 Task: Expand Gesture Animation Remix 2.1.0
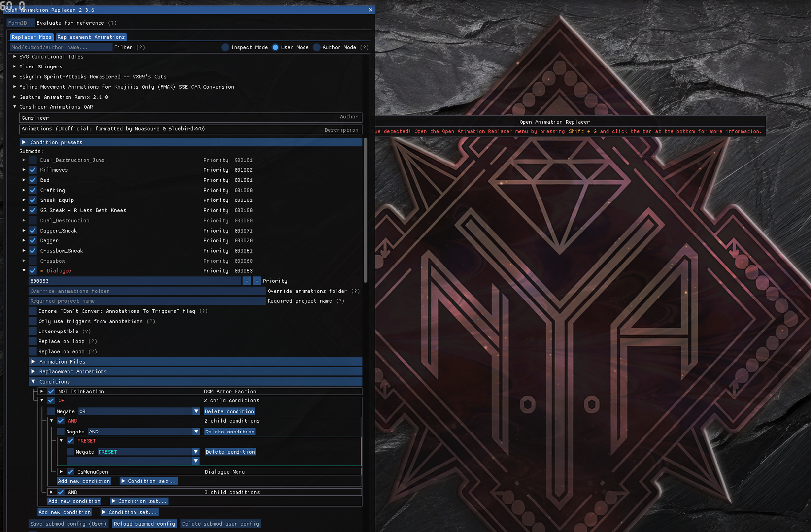15,97
